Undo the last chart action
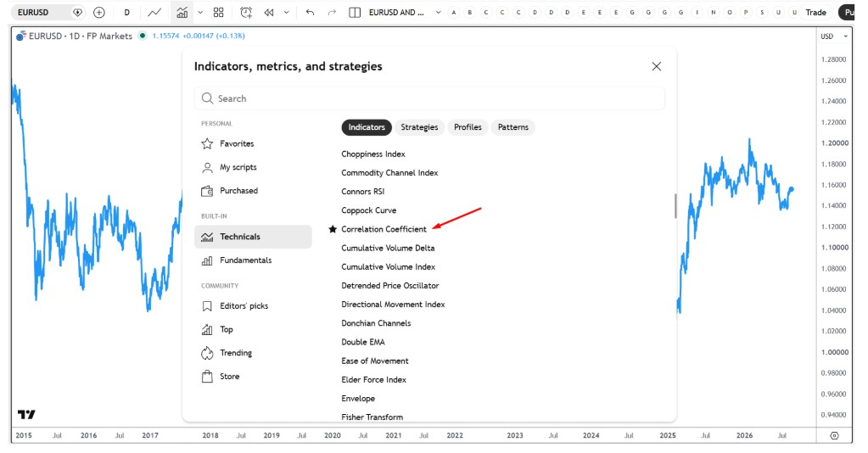Image resolution: width=868 pixels, height=453 pixels. point(310,12)
